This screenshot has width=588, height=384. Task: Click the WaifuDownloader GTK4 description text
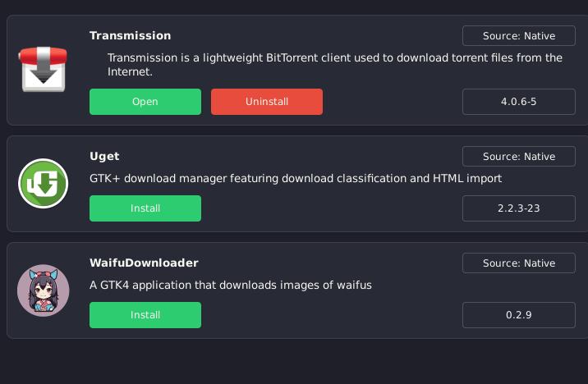point(230,286)
